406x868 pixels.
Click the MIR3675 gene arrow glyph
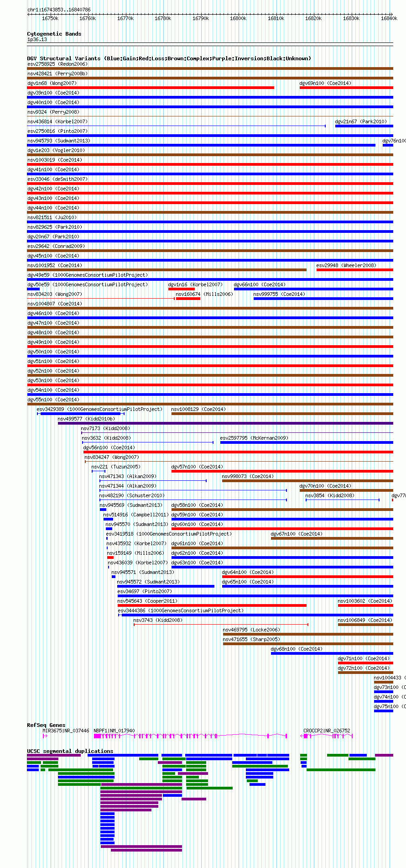point(45,736)
